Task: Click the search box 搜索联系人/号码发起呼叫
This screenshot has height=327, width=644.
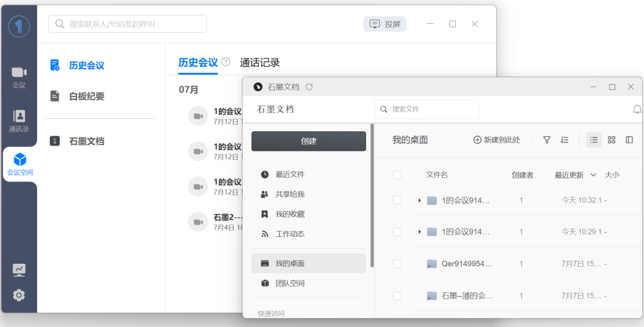Action: pos(128,24)
